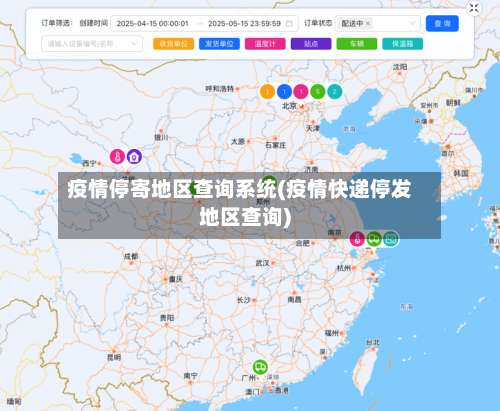Click the 广州 city label

(x=249, y=378)
